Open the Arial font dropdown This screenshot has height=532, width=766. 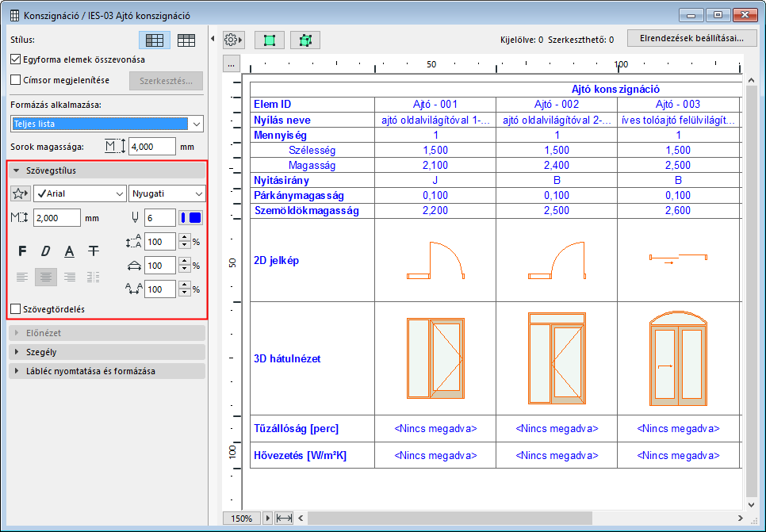79,193
